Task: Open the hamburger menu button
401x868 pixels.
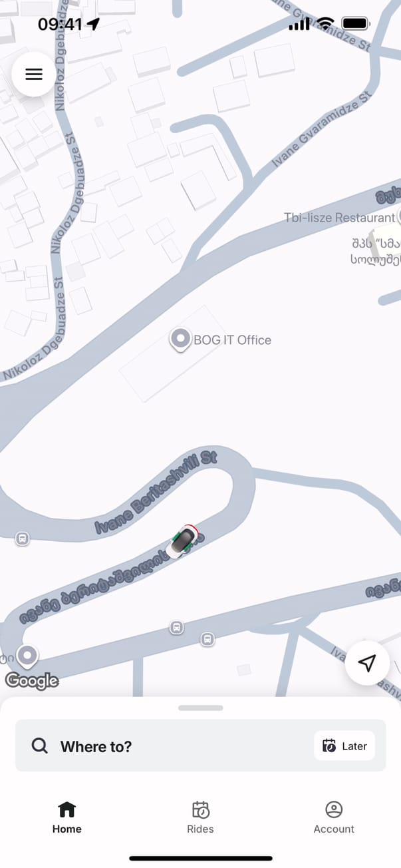Action: [x=34, y=74]
